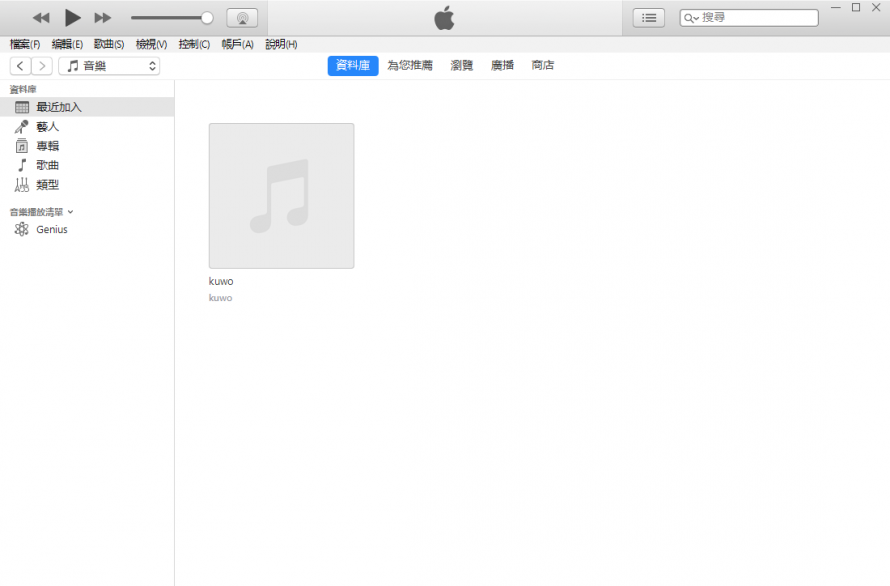Viewport: 890px width, 586px height.
Task: Click the kuwo artist name below title
Action: click(x=220, y=298)
